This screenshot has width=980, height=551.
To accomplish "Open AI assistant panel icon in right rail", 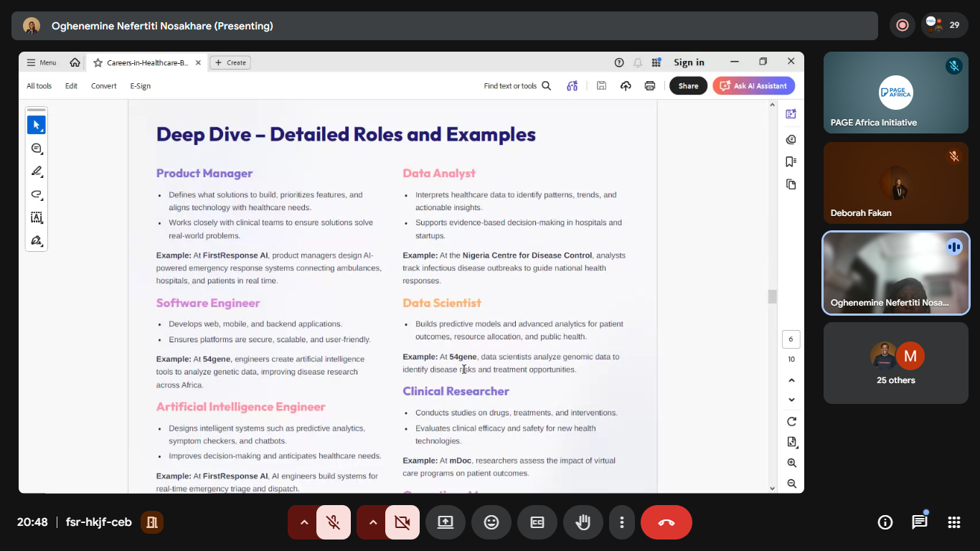I will (791, 114).
